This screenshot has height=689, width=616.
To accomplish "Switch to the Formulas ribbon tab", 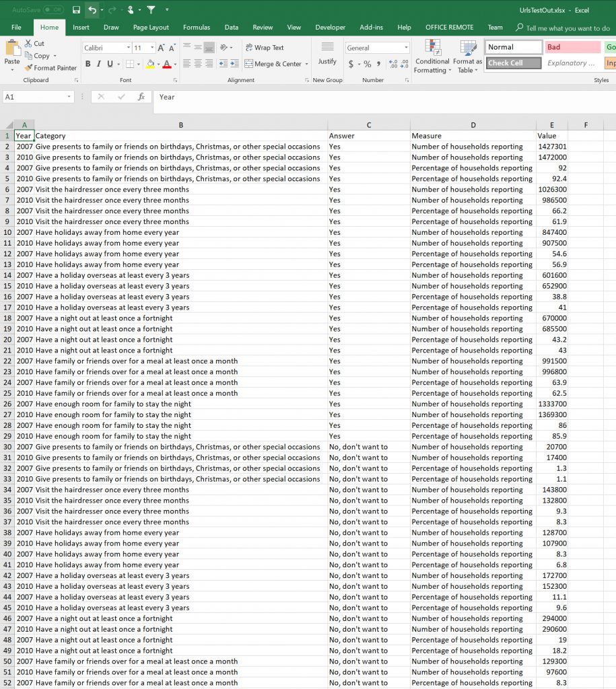I will pyautogui.click(x=197, y=28).
